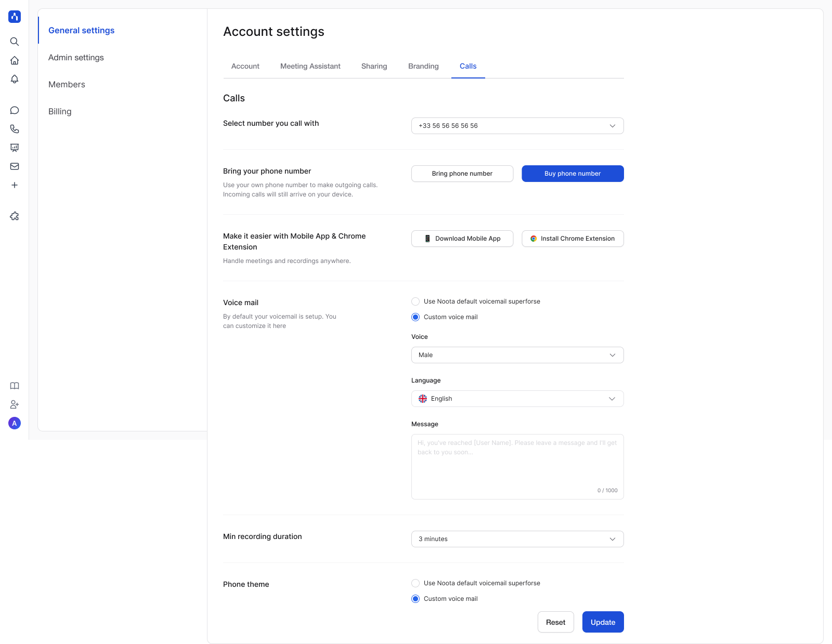Open the chat bubble icon

pyautogui.click(x=15, y=110)
